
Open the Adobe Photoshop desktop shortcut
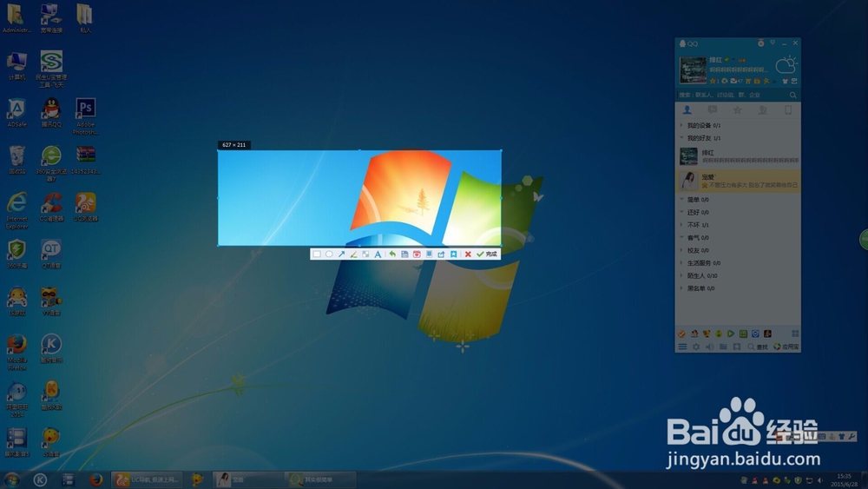[85, 116]
